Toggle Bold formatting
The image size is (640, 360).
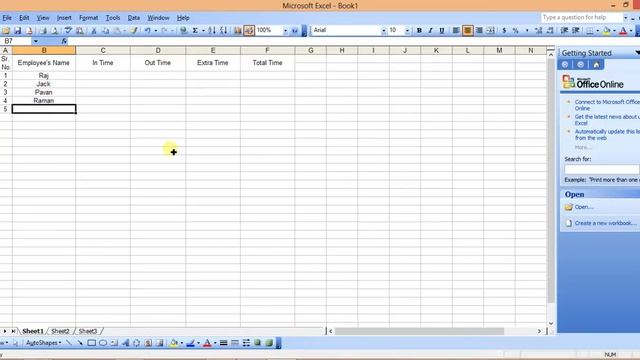(419, 31)
